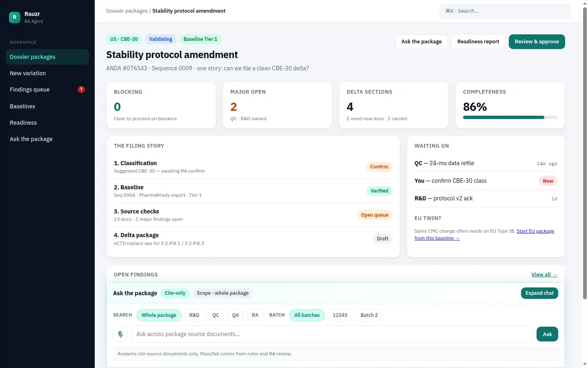Click the Review & approve button

point(537,42)
